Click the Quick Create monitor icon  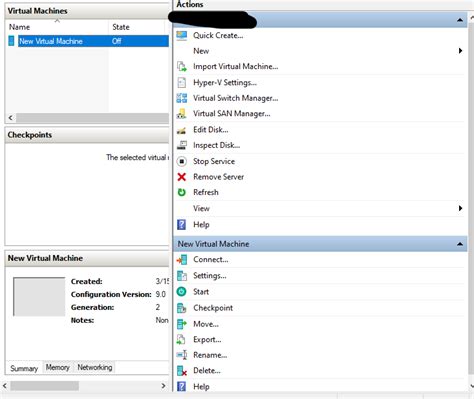pyautogui.click(x=182, y=35)
